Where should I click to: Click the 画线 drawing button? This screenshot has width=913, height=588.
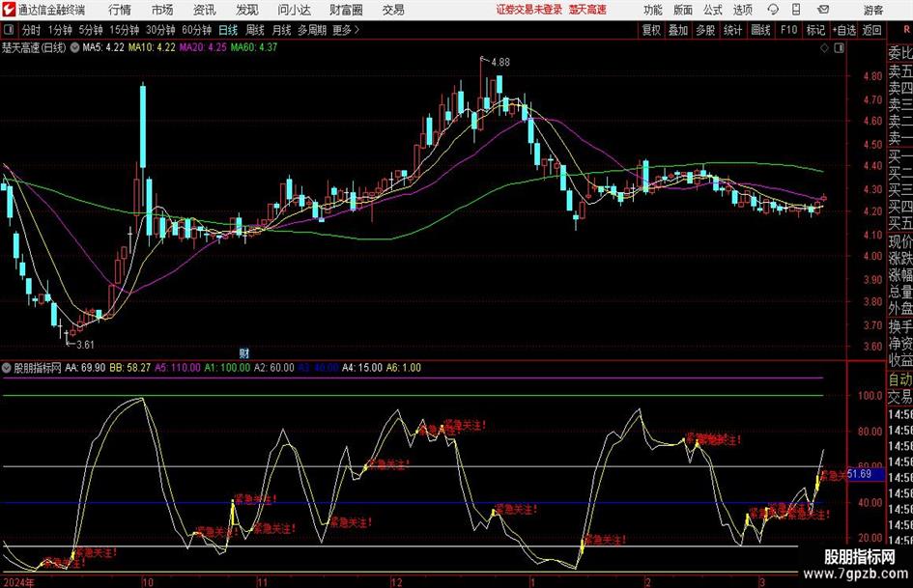(x=760, y=30)
